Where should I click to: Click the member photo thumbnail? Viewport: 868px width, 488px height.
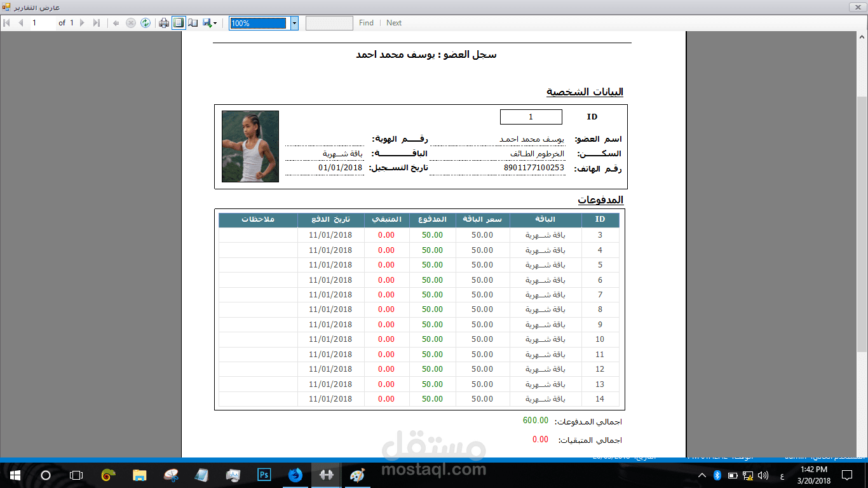click(x=250, y=147)
